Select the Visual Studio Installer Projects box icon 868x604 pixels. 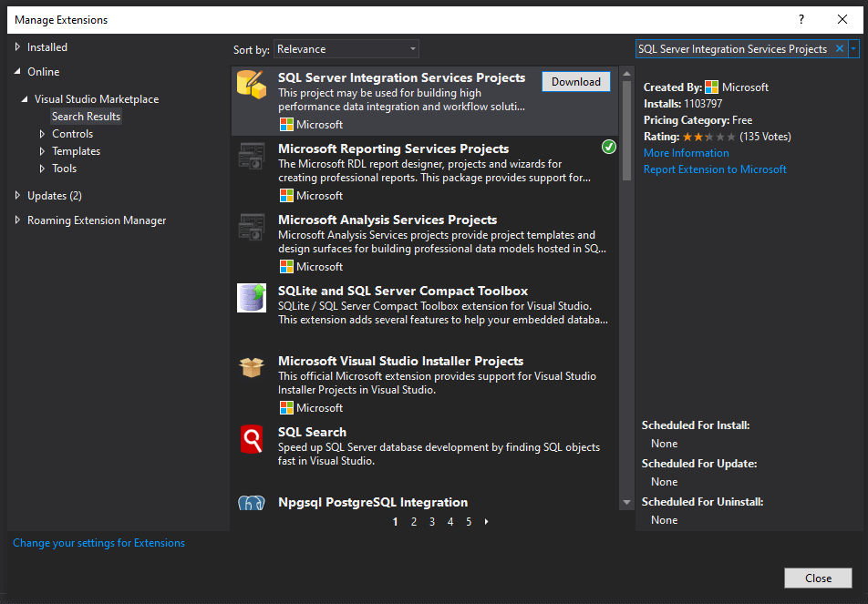(252, 367)
